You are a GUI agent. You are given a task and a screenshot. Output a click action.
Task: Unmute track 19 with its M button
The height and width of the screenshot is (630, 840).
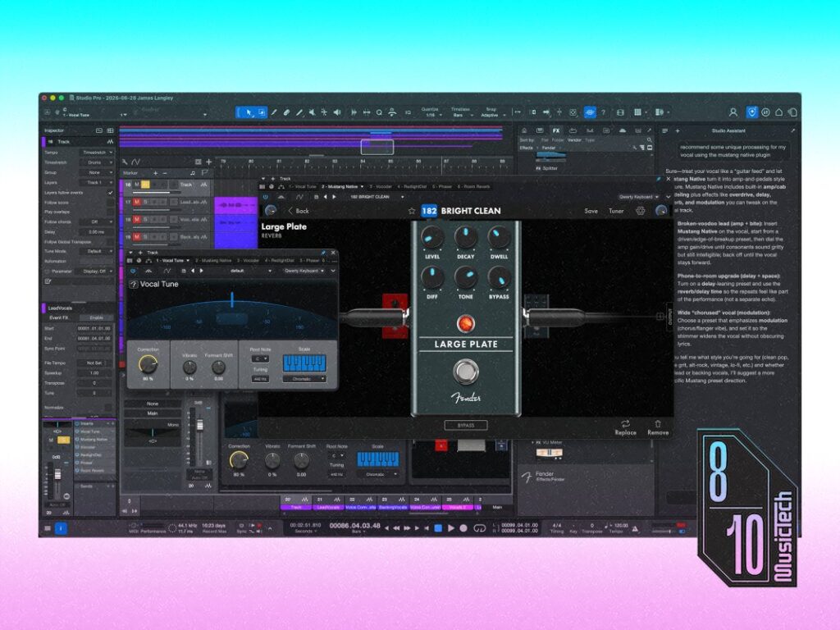click(x=137, y=237)
